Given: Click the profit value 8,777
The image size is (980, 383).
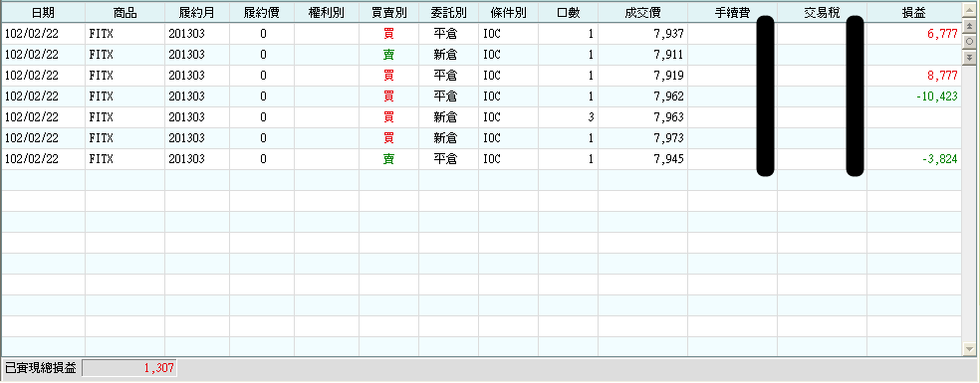Looking at the screenshot, I should [x=942, y=76].
